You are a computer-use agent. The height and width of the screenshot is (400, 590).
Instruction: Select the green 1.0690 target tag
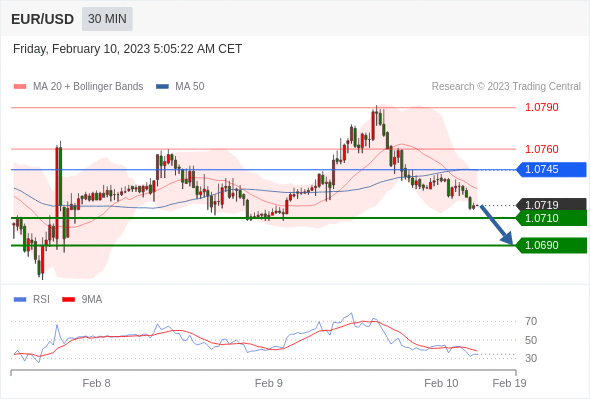[x=551, y=245]
